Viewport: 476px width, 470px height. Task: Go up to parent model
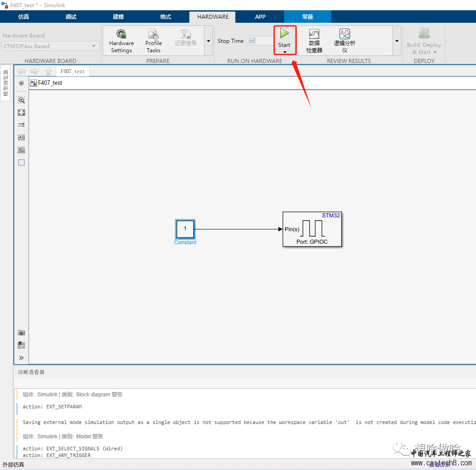[49, 71]
